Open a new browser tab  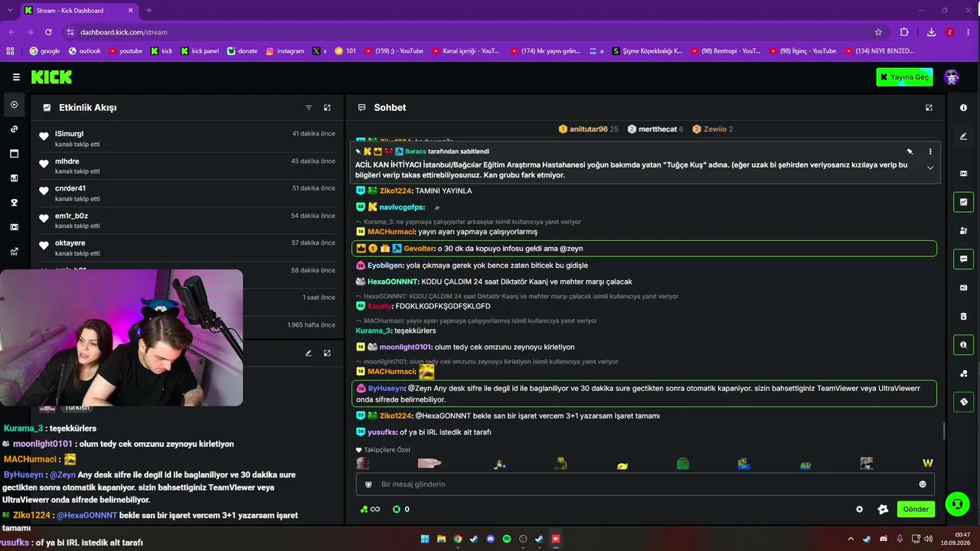pyautogui.click(x=149, y=11)
